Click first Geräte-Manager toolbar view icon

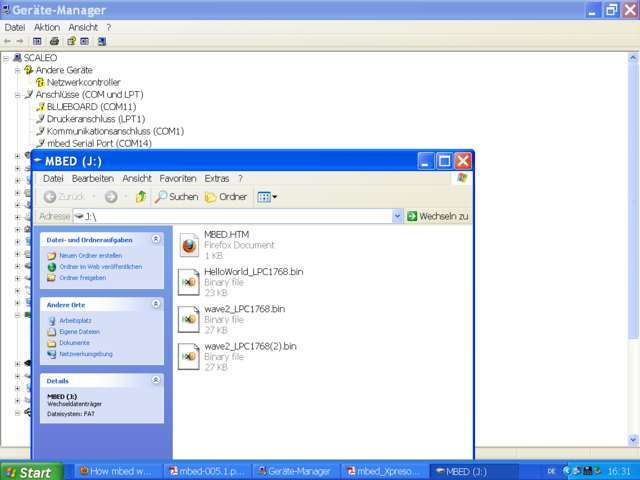pyautogui.click(x=37, y=41)
